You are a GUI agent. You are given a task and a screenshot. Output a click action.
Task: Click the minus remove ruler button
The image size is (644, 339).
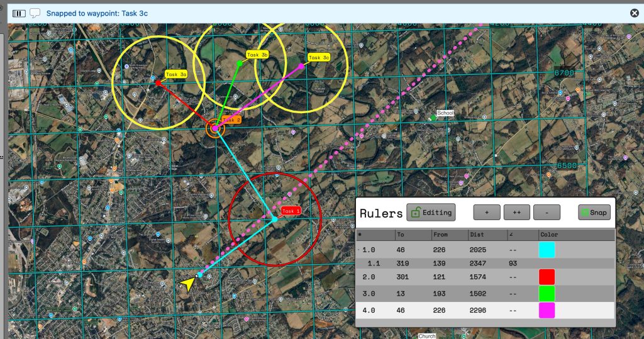pyautogui.click(x=547, y=213)
